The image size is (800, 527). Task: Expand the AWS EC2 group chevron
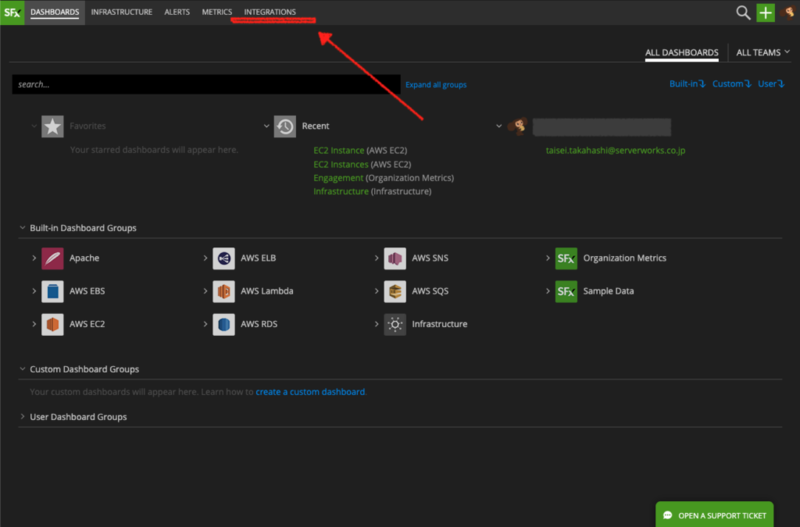coord(34,324)
